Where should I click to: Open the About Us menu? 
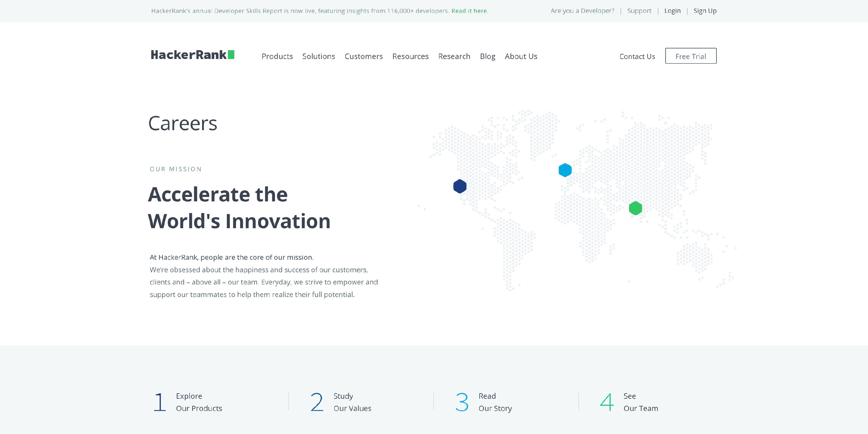[521, 56]
